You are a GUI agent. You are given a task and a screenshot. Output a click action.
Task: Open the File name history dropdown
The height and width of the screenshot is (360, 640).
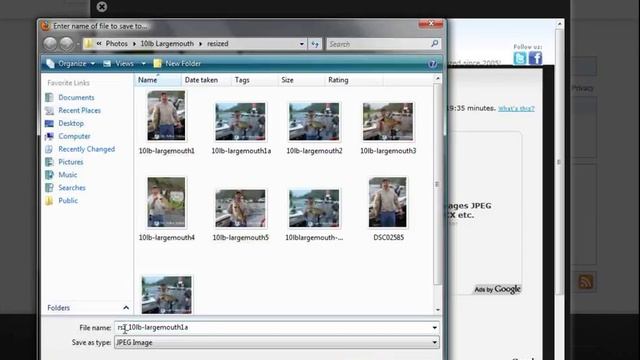[434, 328]
